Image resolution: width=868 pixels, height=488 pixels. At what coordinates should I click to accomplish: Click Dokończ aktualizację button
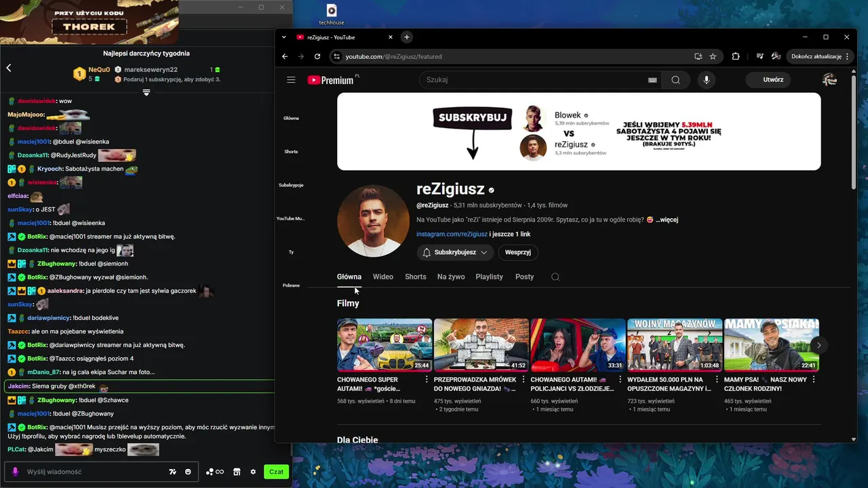coord(821,56)
